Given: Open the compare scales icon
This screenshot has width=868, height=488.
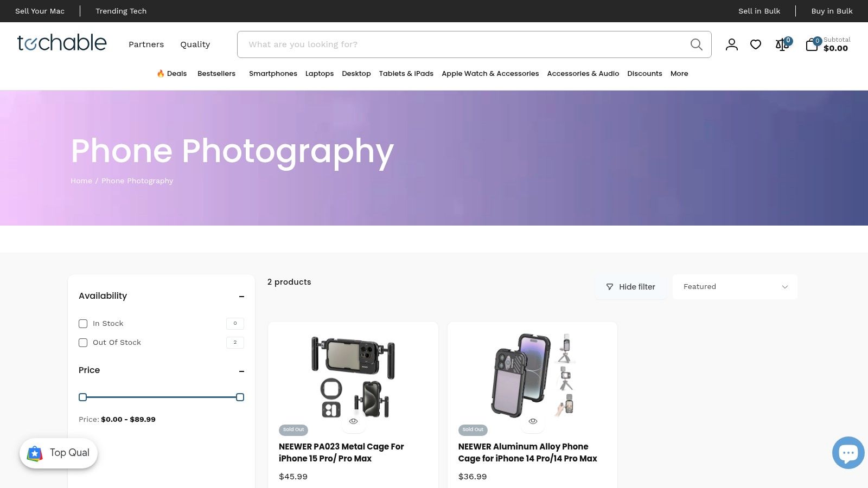Looking at the screenshot, I should [782, 44].
